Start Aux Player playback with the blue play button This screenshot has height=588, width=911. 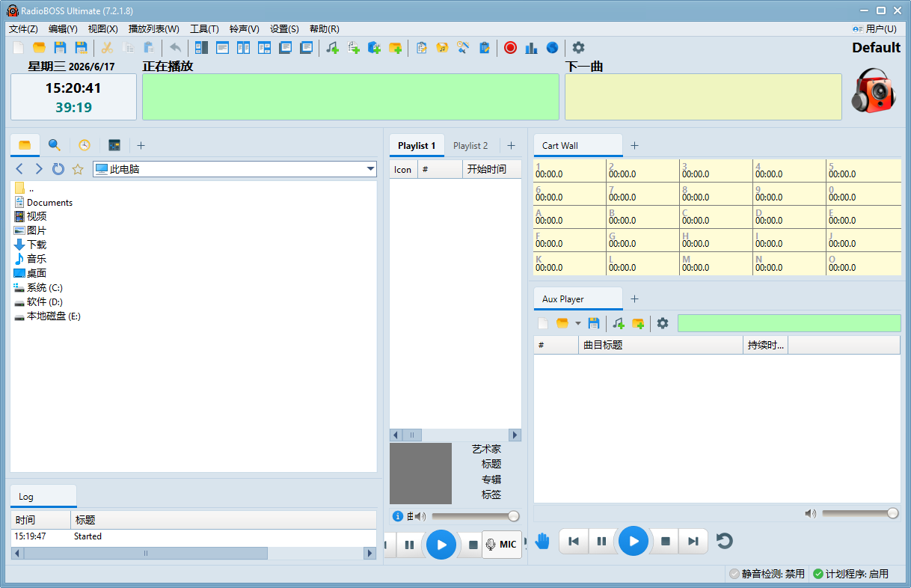click(634, 541)
